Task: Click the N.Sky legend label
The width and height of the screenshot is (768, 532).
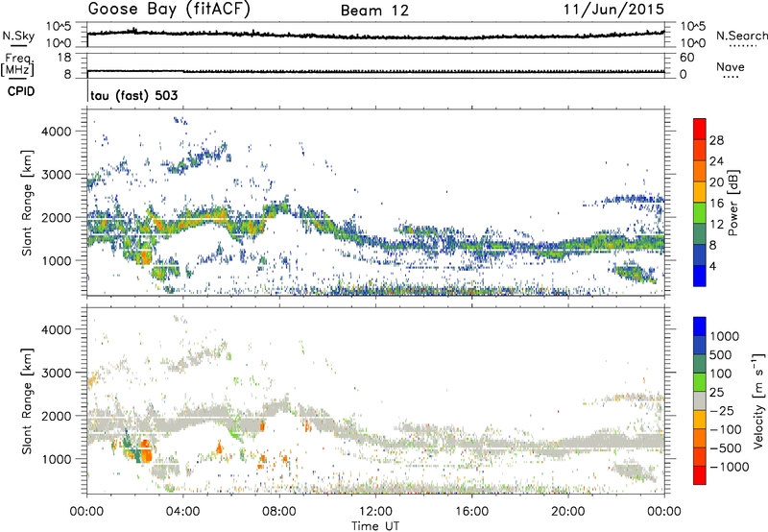Action: (18, 36)
